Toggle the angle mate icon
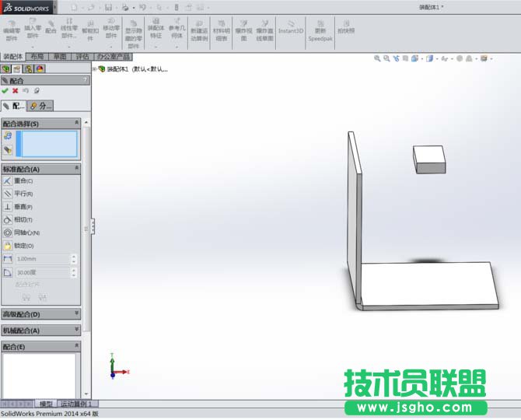521x420 pixels. coord(8,272)
